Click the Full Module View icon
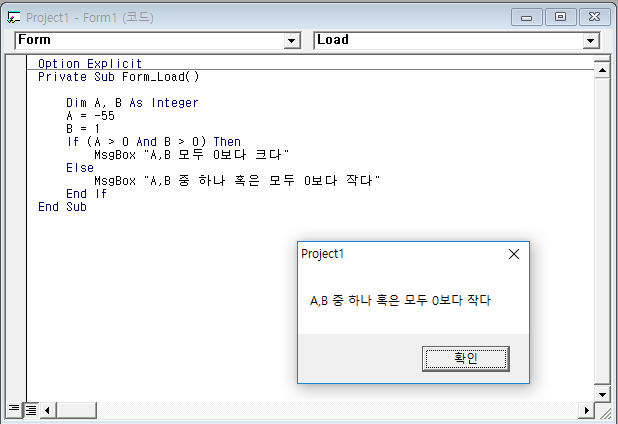The height and width of the screenshot is (424, 618). coord(31,411)
